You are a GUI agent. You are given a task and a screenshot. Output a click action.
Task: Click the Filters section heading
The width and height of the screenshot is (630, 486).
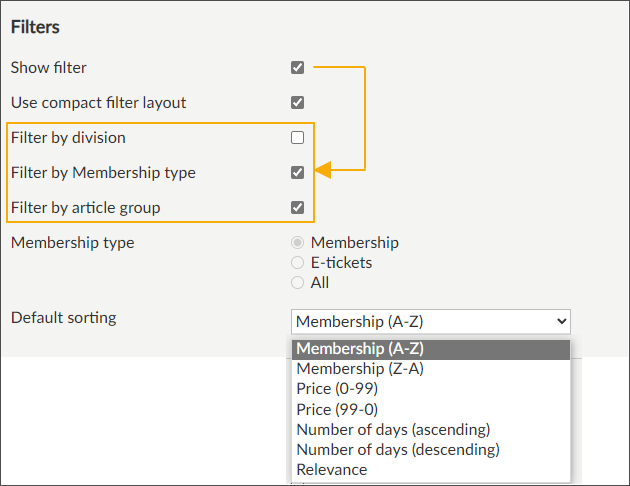pyautogui.click(x=35, y=27)
